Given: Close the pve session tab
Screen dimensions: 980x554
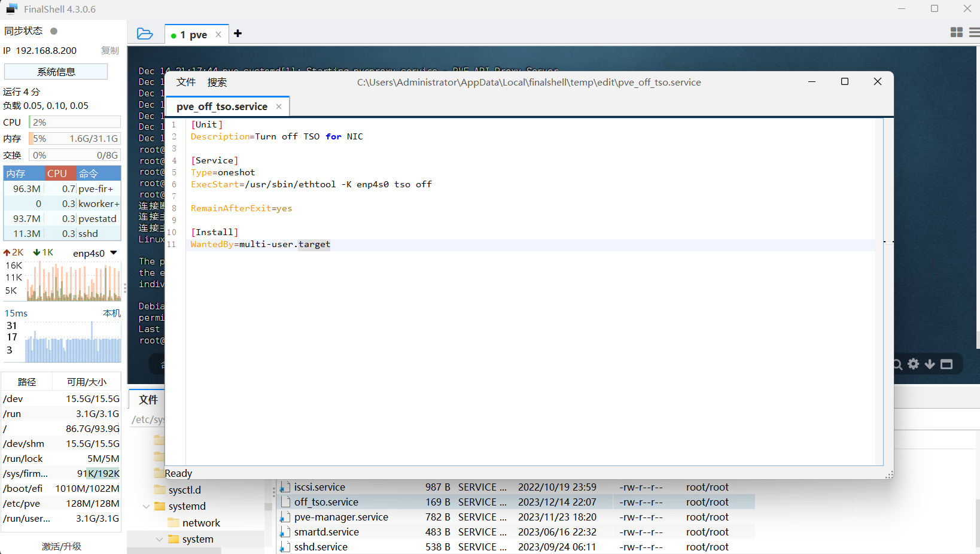Looking at the screenshot, I should click(218, 35).
